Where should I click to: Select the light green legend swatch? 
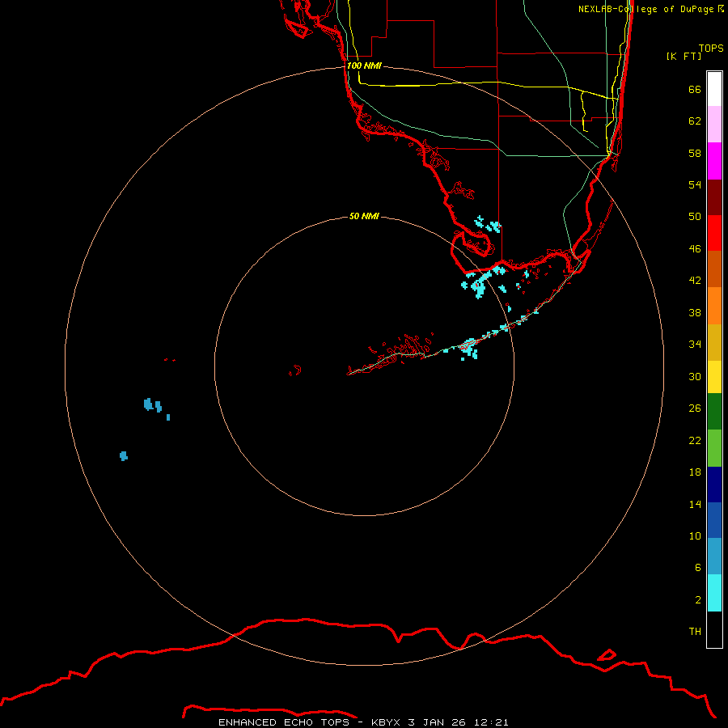(x=714, y=448)
